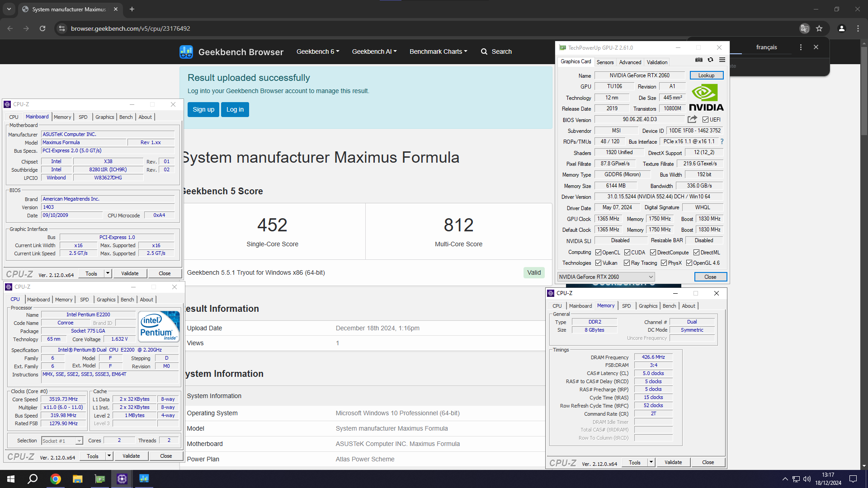Open Chrome profile avatar icon
The image size is (868, 488).
841,28
